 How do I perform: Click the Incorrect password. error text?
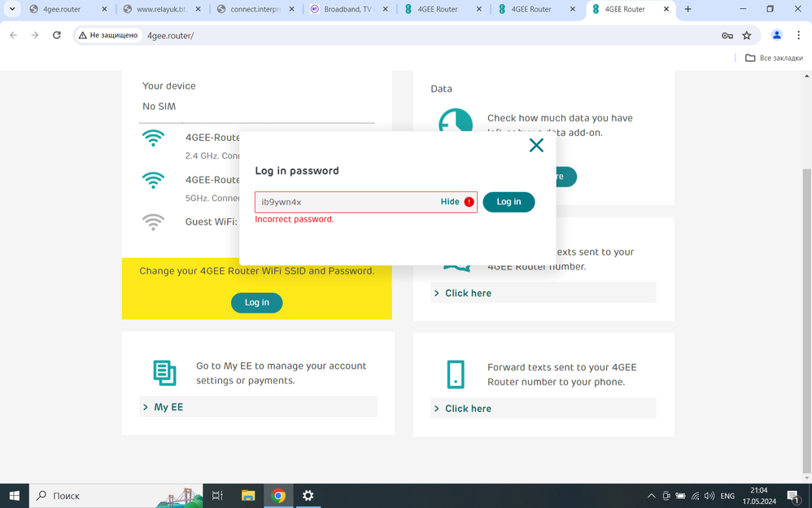pos(295,219)
